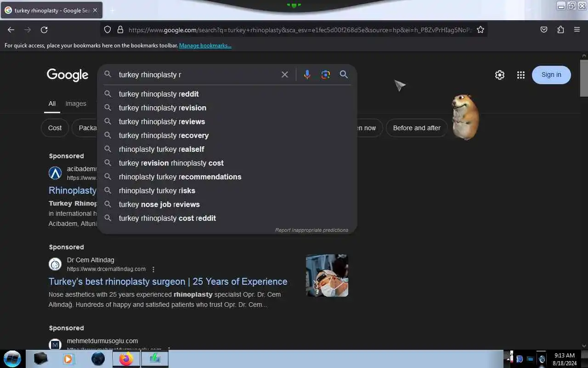Screen dimensions: 588x368
Task: Click the Google logo
Action: [x=68, y=75]
